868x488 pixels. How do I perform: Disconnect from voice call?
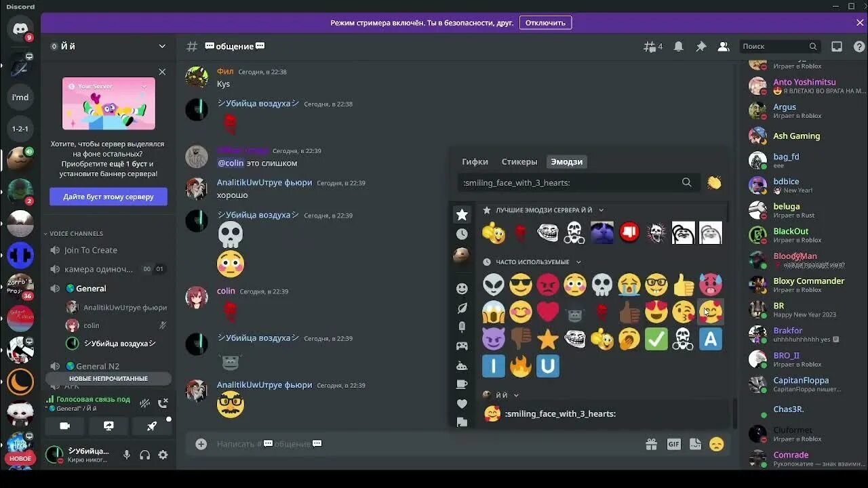click(x=163, y=403)
